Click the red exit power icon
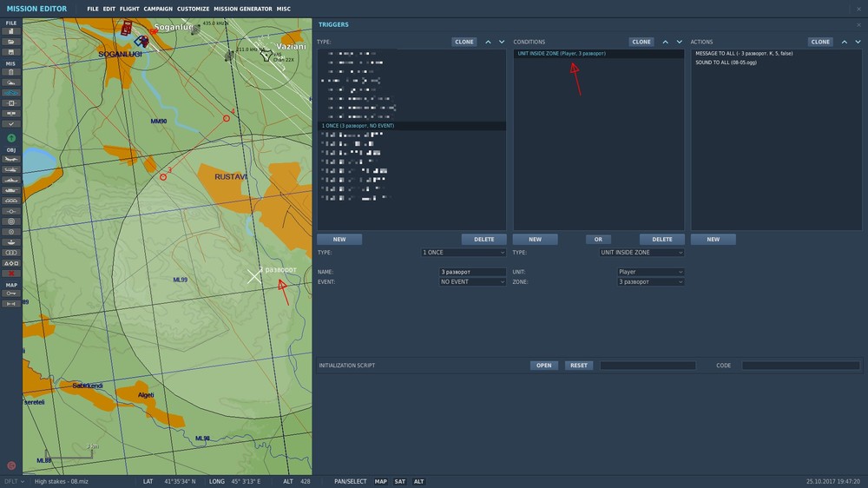 [x=11, y=465]
